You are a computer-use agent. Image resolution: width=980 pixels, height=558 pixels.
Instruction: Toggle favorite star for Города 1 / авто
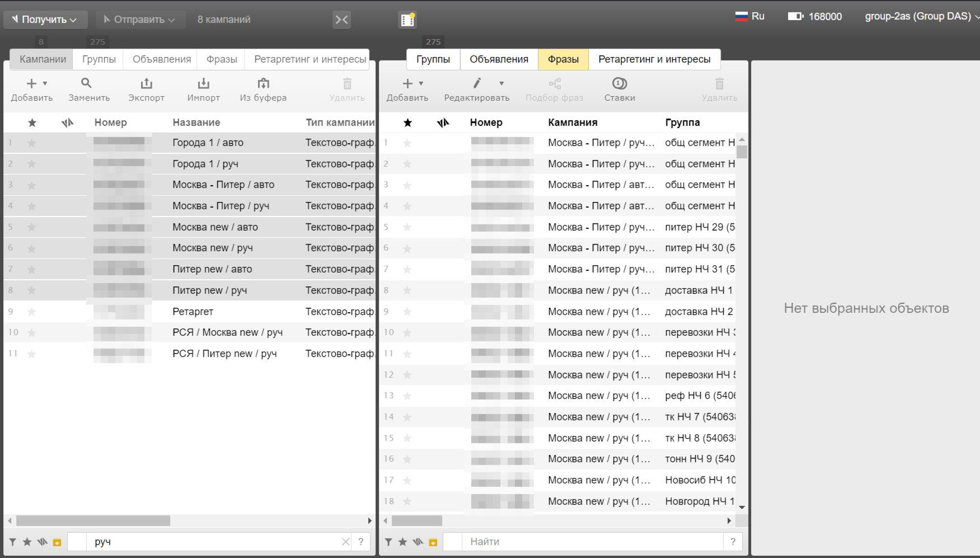pyautogui.click(x=32, y=143)
